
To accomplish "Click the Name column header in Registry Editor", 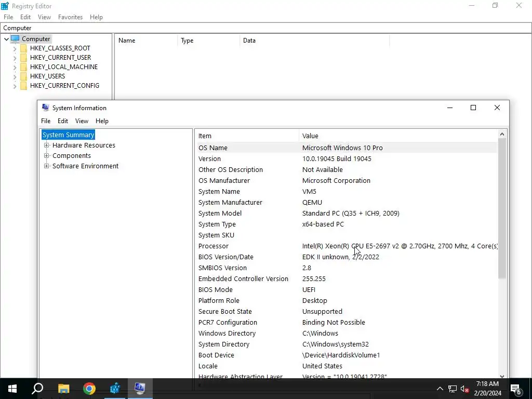I will (146, 41).
